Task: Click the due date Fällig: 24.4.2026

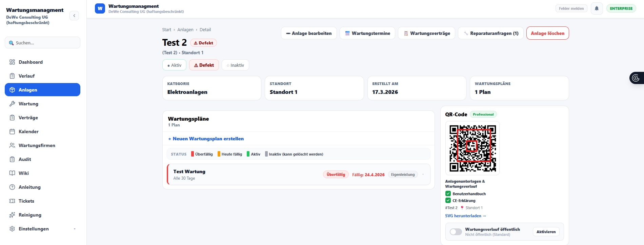Action: pos(368,175)
